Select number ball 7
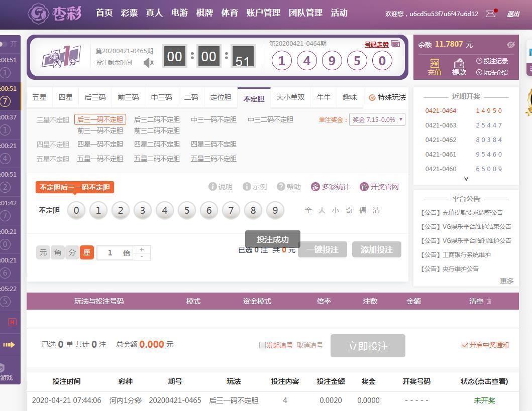532x411 pixels. click(x=231, y=210)
